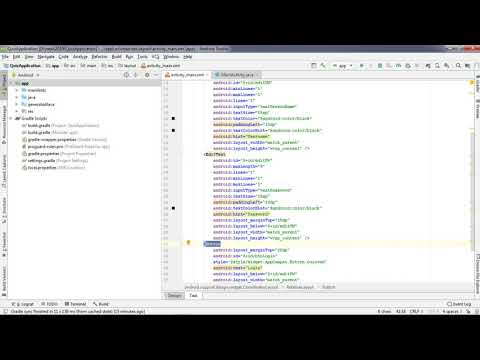Click the Search Everywhere magnifier icon

tap(458, 66)
